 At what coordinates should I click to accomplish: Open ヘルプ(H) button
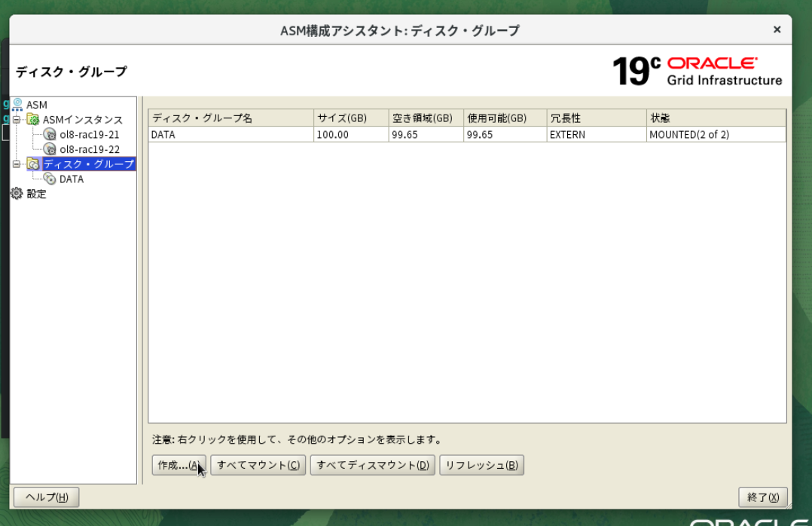(x=46, y=497)
